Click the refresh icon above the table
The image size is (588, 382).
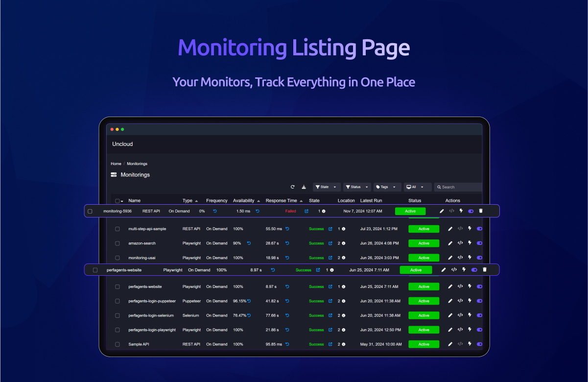[293, 187]
